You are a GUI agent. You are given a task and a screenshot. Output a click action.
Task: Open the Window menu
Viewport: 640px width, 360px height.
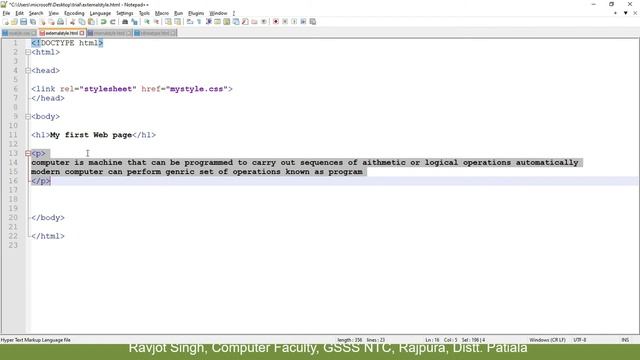click(x=218, y=13)
